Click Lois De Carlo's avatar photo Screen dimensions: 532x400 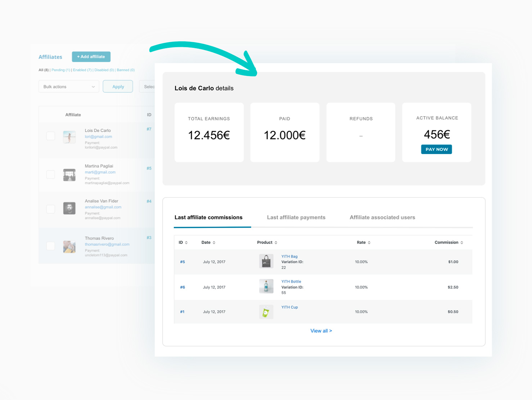point(69,137)
